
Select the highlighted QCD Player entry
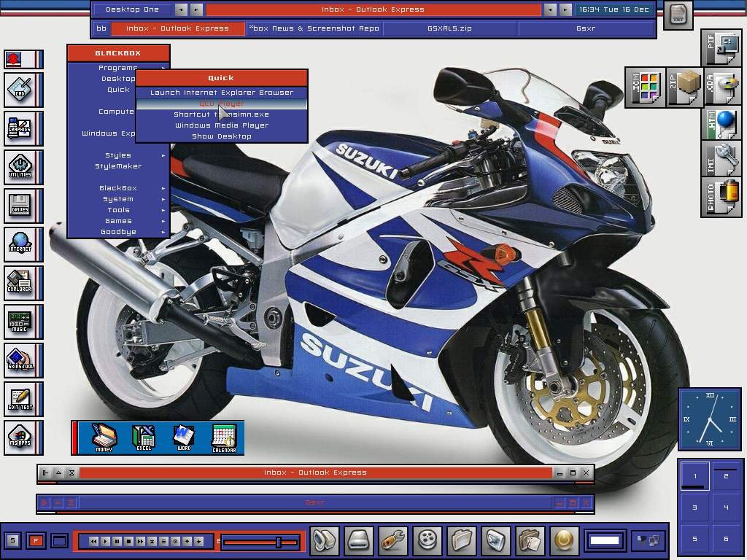pyautogui.click(x=222, y=104)
